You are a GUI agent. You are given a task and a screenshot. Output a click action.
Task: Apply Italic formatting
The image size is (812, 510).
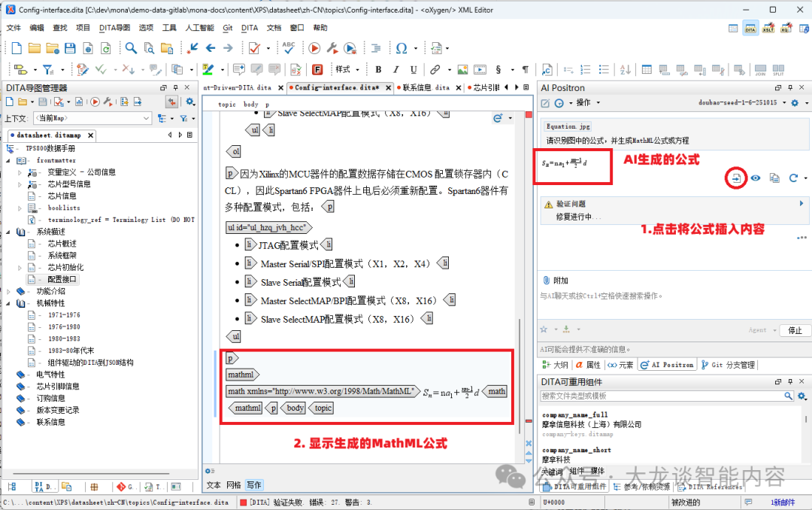(x=395, y=69)
